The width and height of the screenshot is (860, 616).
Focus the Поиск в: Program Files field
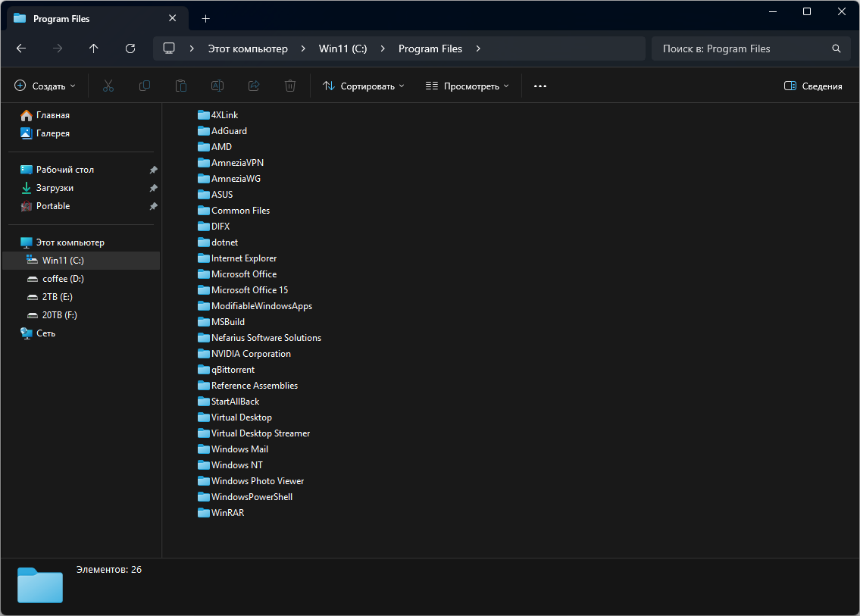pos(751,48)
